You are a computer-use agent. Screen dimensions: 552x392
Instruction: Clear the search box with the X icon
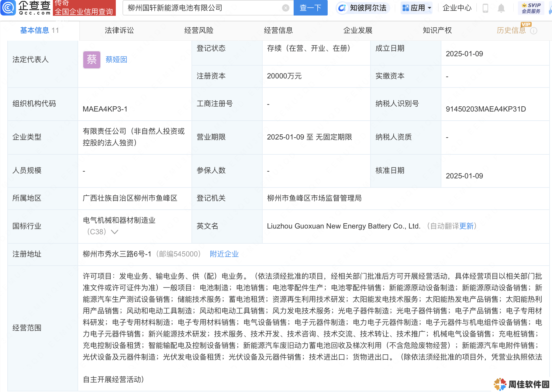285,8
